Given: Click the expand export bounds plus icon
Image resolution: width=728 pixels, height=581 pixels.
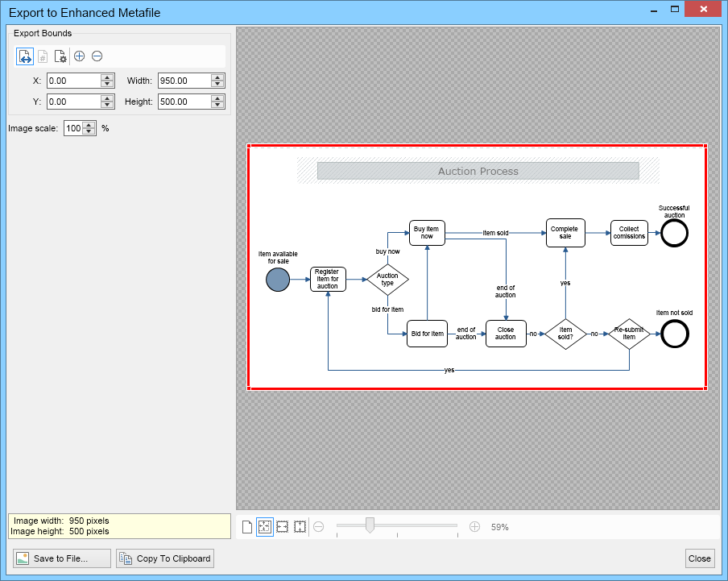Looking at the screenshot, I should 80,56.
